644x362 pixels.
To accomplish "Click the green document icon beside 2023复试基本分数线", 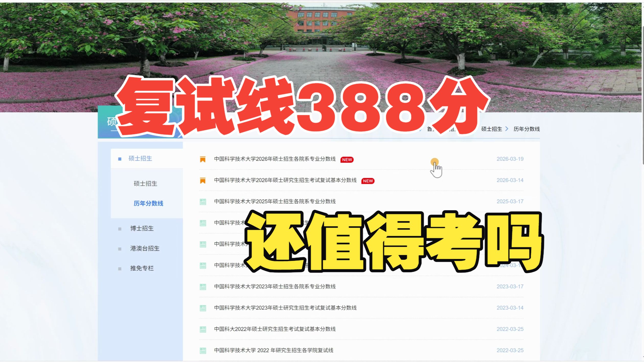I will tap(203, 308).
